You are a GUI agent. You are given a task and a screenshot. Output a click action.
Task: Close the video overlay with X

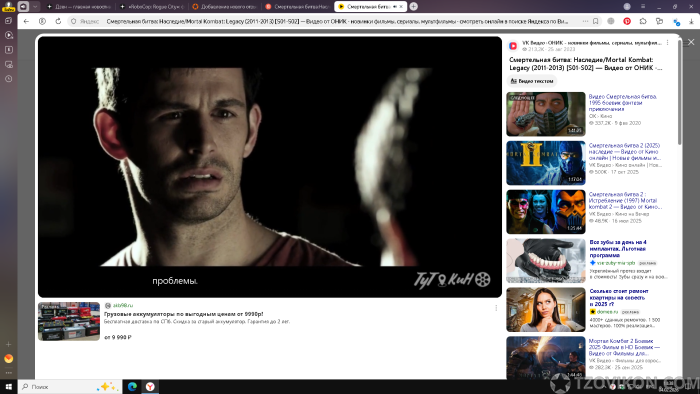[x=691, y=42]
